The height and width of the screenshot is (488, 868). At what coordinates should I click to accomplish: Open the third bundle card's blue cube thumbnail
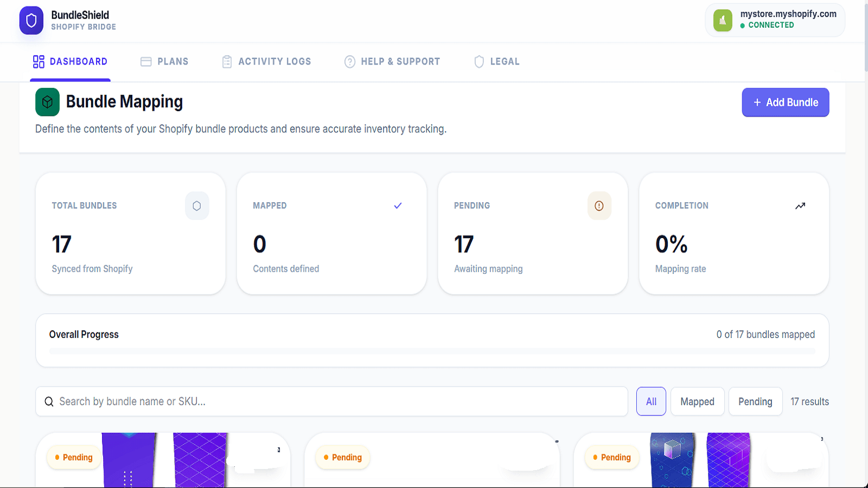point(672,460)
